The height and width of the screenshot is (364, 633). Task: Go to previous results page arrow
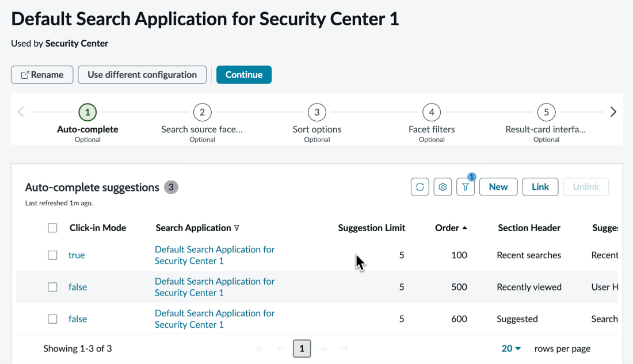point(281,348)
